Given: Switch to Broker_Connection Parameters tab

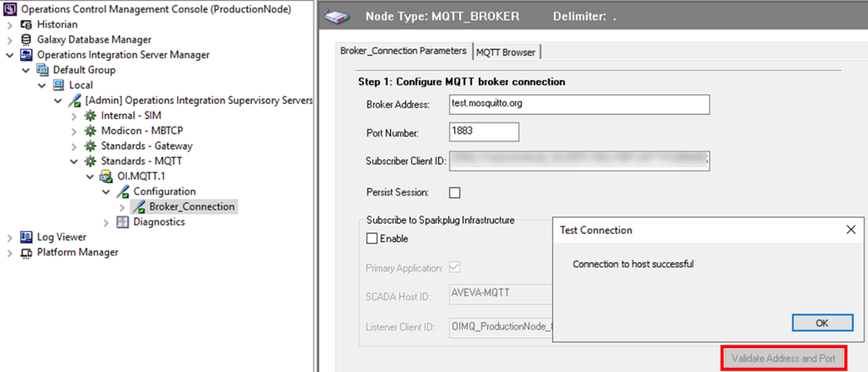Looking at the screenshot, I should pyautogui.click(x=403, y=51).
